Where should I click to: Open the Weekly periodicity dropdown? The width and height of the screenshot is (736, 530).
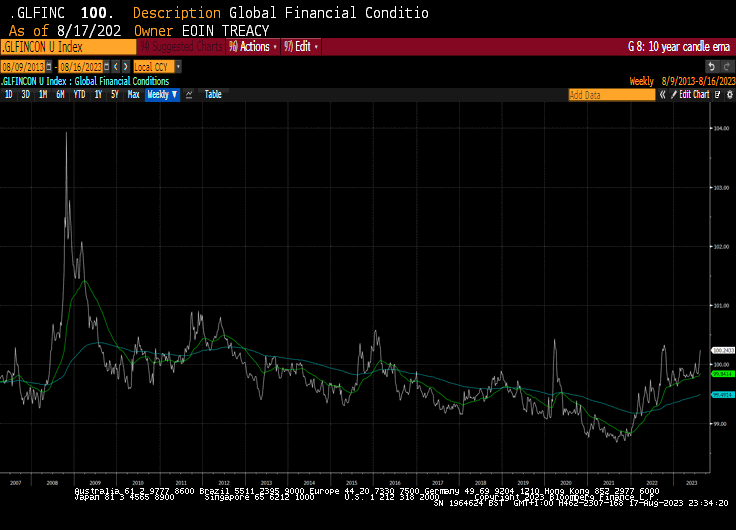coord(162,95)
